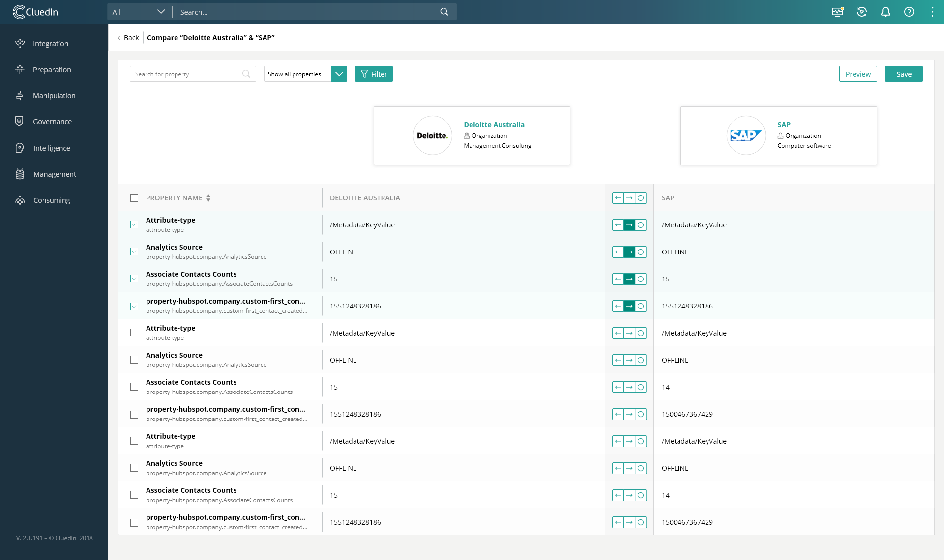Click the SAP logo thumbnail
944x560 pixels.
pyautogui.click(x=746, y=136)
